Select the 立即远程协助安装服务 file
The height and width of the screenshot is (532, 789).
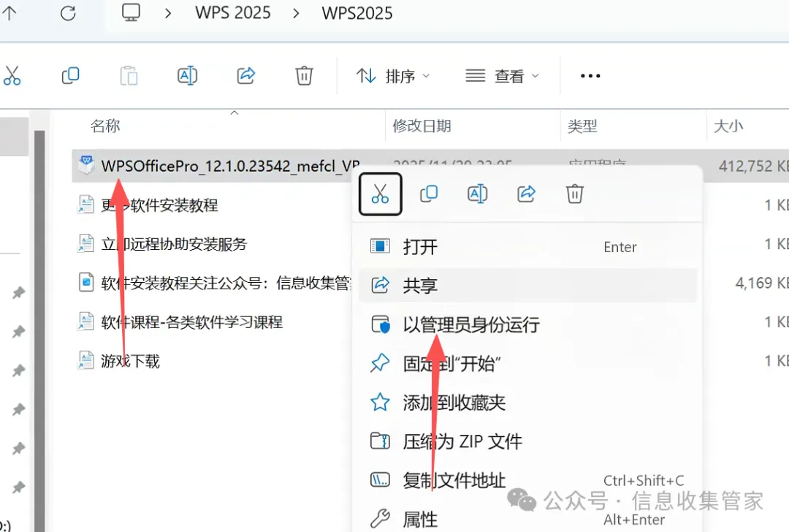coord(174,244)
